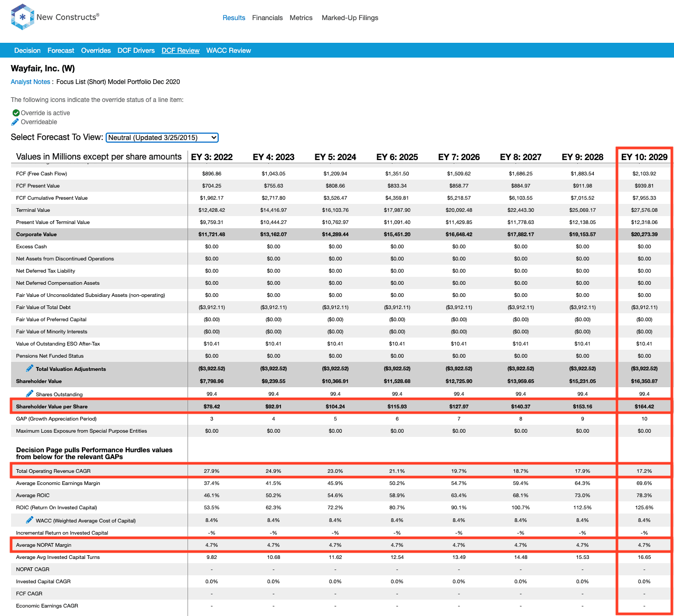Click the EY 9: 2028 column header

pos(583,157)
